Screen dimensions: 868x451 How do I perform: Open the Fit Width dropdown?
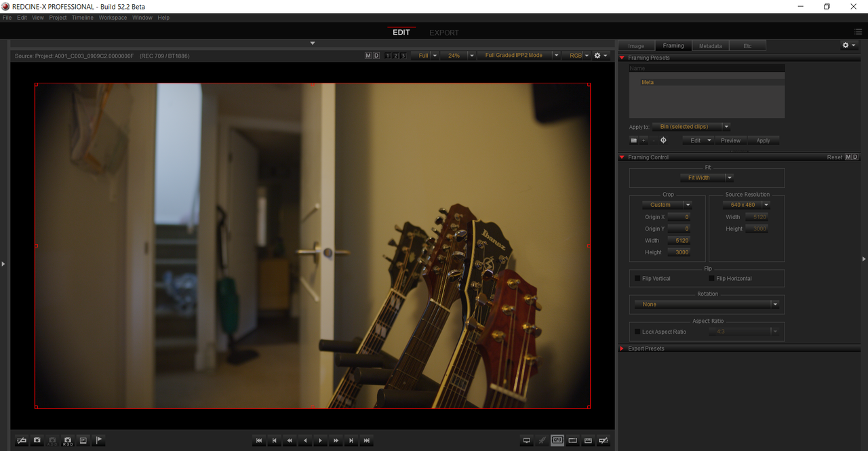[x=707, y=178]
